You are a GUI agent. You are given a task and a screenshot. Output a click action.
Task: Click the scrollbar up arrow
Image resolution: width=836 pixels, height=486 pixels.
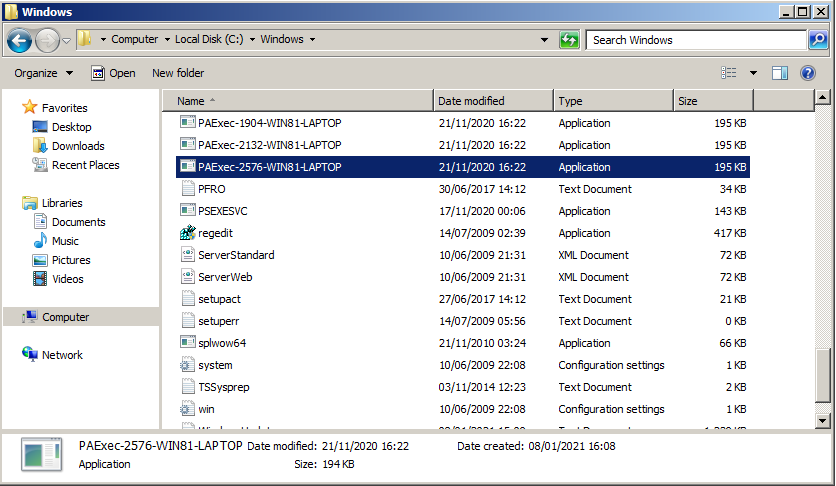[x=822, y=98]
